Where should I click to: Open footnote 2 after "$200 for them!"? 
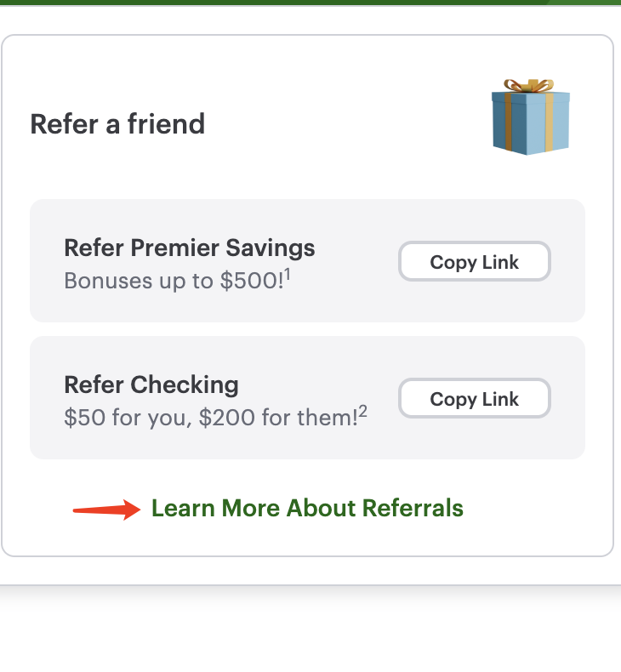pos(363,411)
